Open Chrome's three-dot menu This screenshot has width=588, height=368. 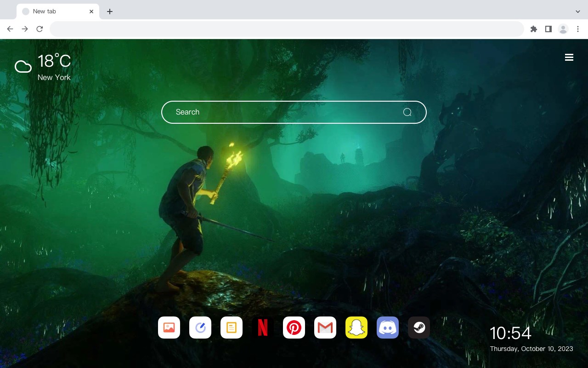click(578, 29)
